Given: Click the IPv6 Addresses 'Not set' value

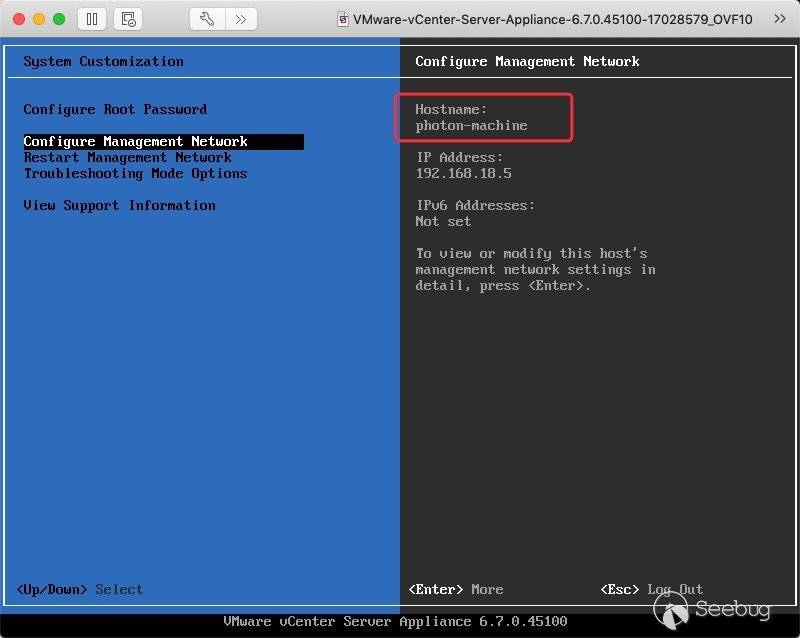Looking at the screenshot, I should (x=443, y=222).
